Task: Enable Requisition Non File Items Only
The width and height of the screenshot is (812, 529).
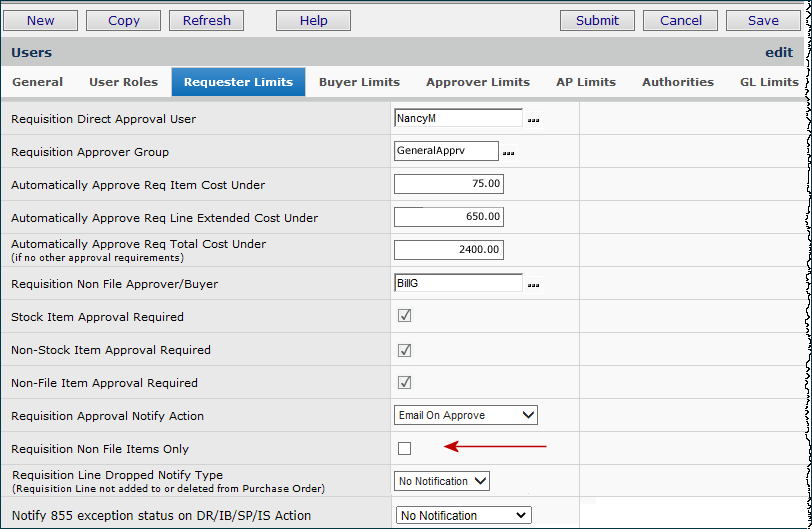Action: tap(404, 448)
